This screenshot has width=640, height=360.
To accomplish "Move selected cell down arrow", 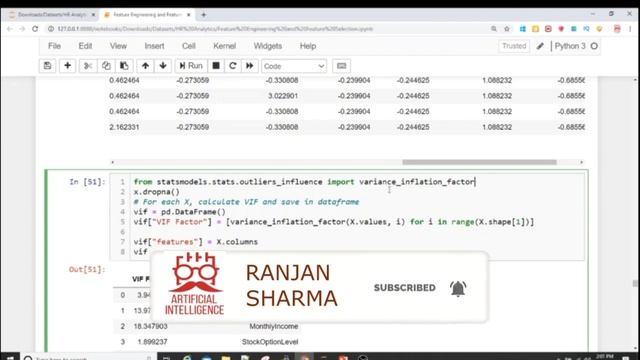I will pyautogui.click(x=163, y=66).
